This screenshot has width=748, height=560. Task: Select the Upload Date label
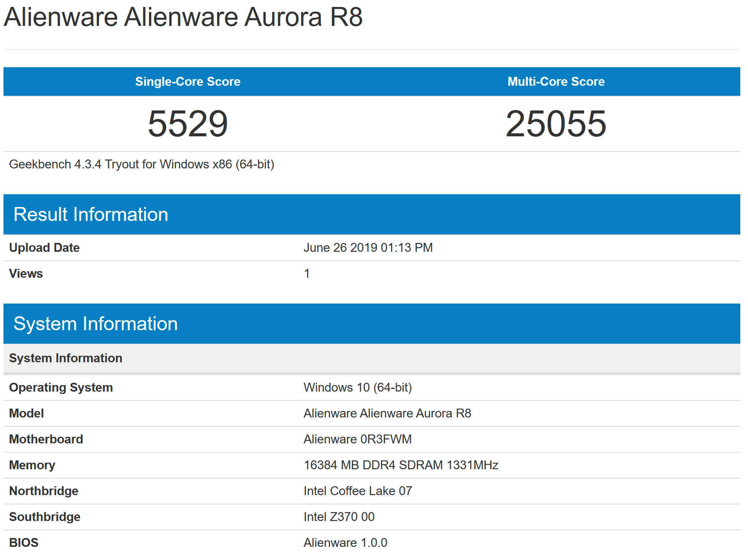[x=44, y=248]
